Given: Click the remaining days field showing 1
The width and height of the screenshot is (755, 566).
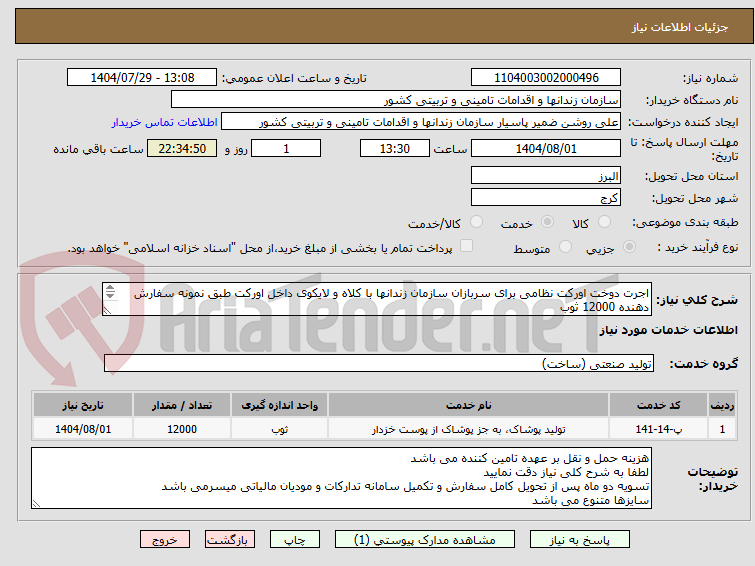Looking at the screenshot, I should (286, 148).
